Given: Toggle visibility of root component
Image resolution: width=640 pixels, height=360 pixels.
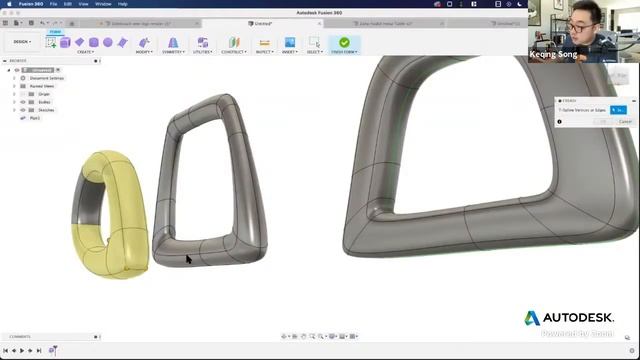Looking at the screenshot, I should 17,70.
